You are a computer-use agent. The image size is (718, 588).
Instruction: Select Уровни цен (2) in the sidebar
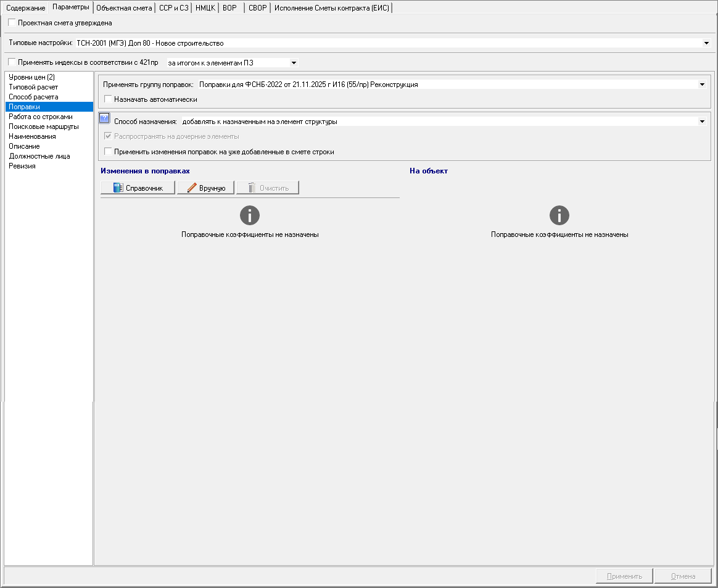click(x=31, y=77)
